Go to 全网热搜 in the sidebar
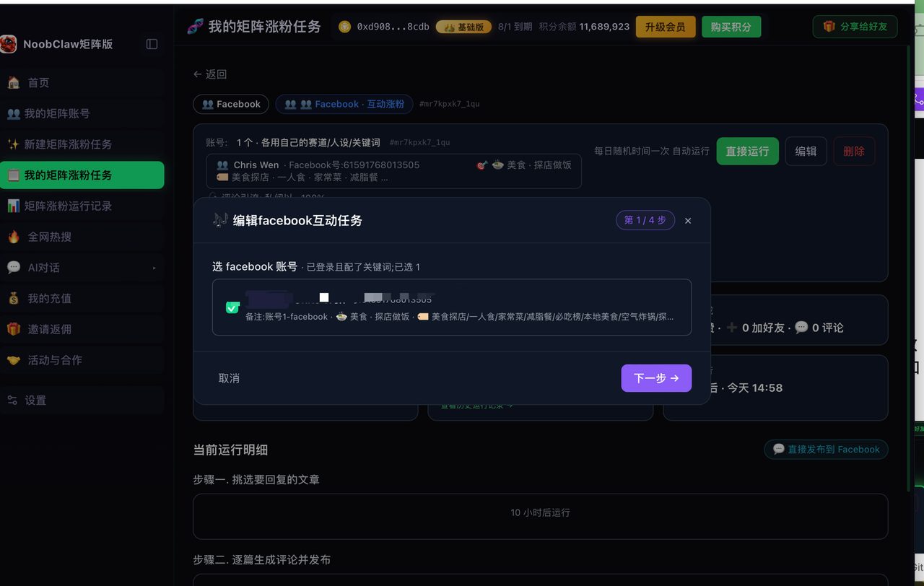 82,237
